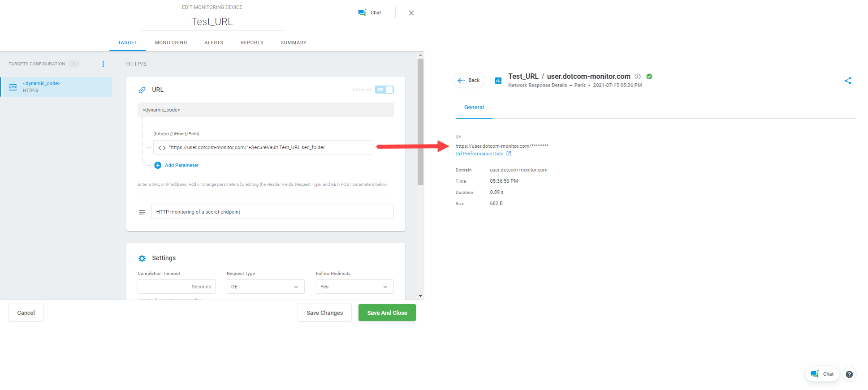Select the dynamic_code HTTP/S target item
The width and height of the screenshot is (868, 390).
56,87
